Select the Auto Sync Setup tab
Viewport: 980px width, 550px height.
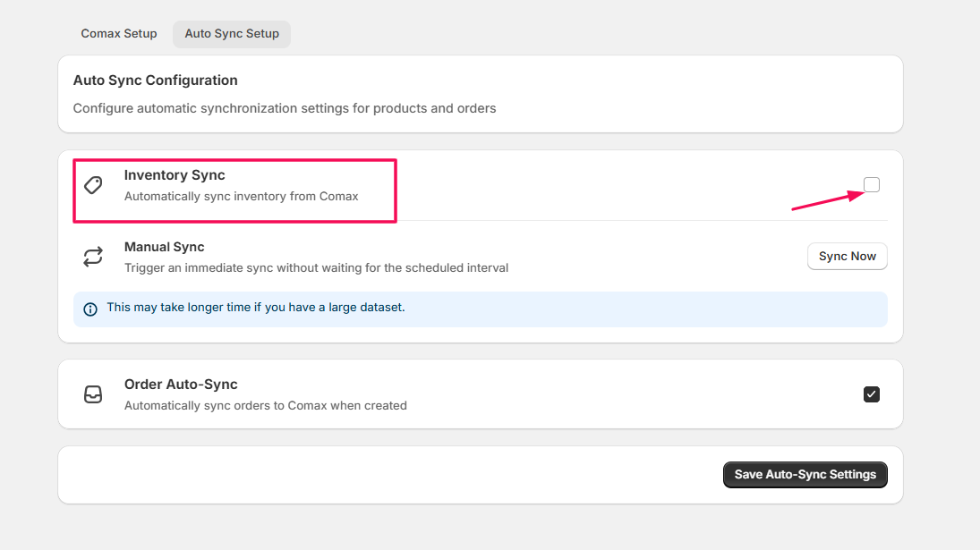click(232, 34)
